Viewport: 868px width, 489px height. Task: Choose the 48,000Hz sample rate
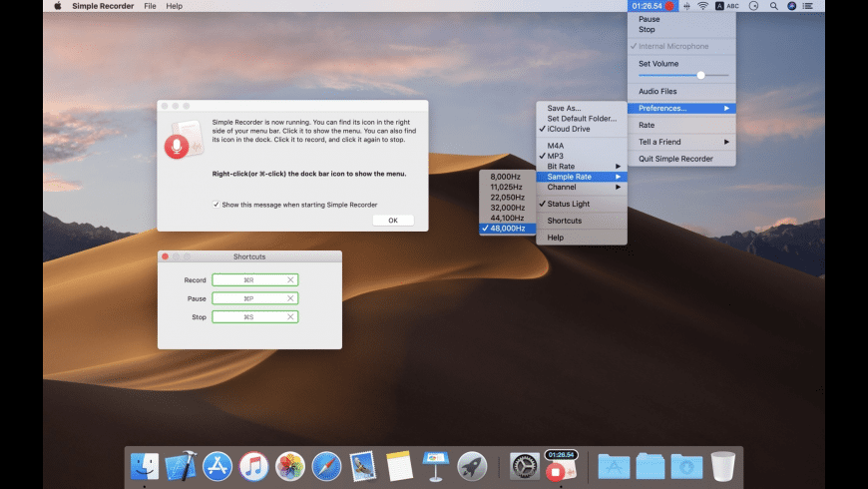pos(507,229)
